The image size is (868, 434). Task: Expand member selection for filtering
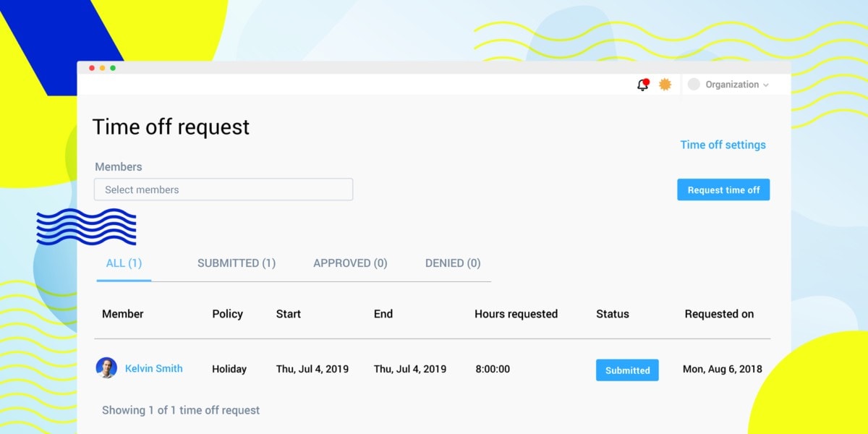click(x=223, y=189)
